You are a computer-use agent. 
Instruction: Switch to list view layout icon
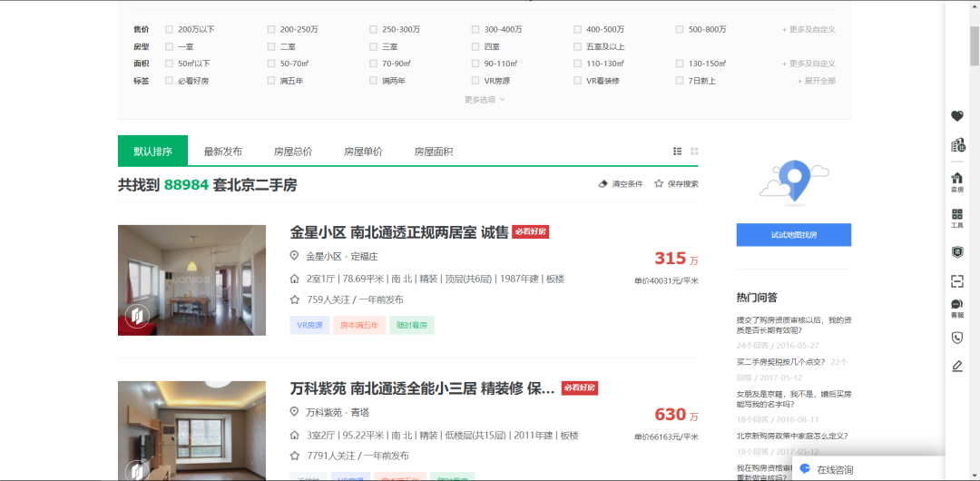(x=678, y=152)
